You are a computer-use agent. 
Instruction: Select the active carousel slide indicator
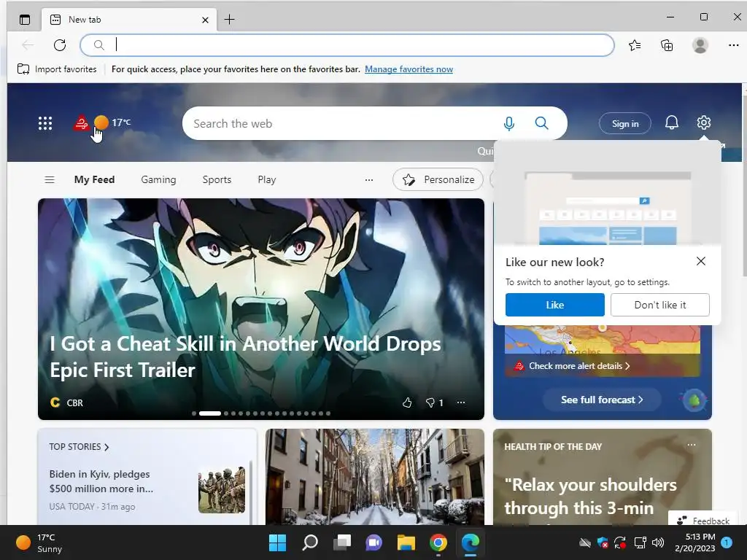click(x=209, y=413)
